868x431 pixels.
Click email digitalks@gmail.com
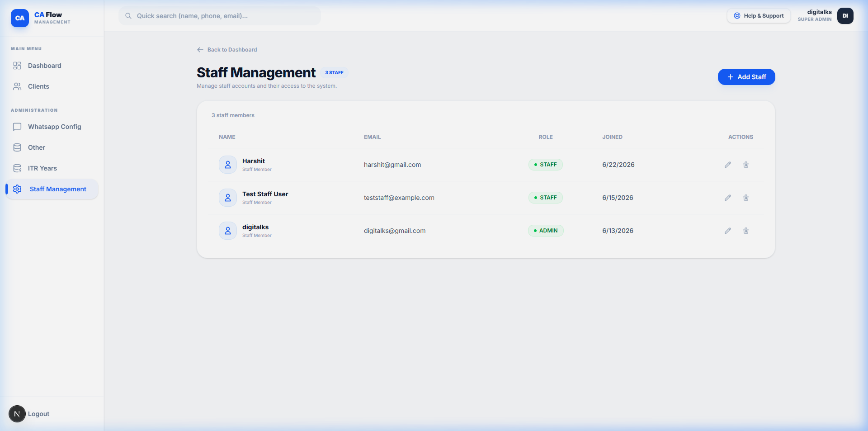pyautogui.click(x=395, y=231)
